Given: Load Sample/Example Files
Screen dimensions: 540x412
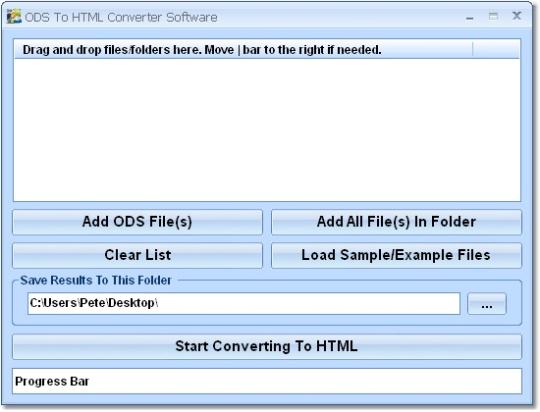Looking at the screenshot, I should coord(396,255).
